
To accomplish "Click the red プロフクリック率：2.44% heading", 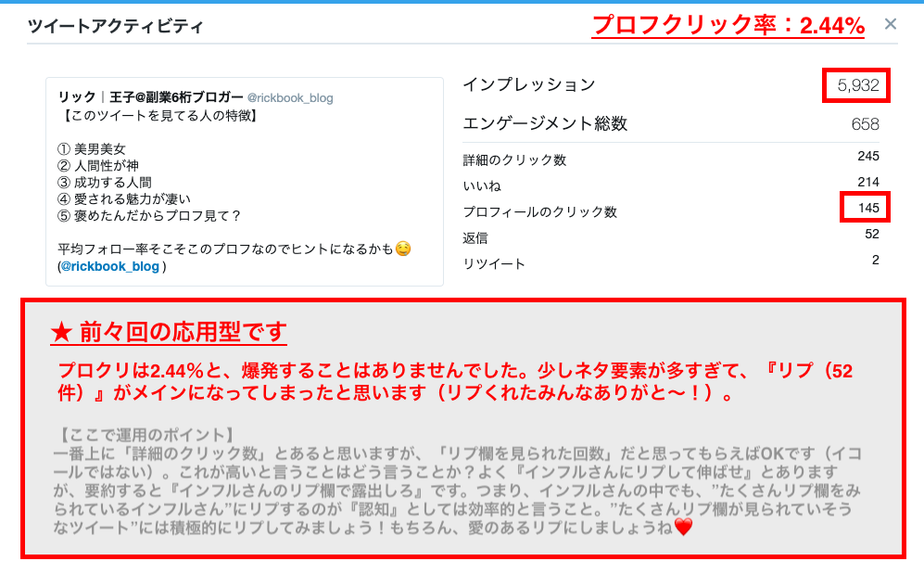I will click(728, 25).
